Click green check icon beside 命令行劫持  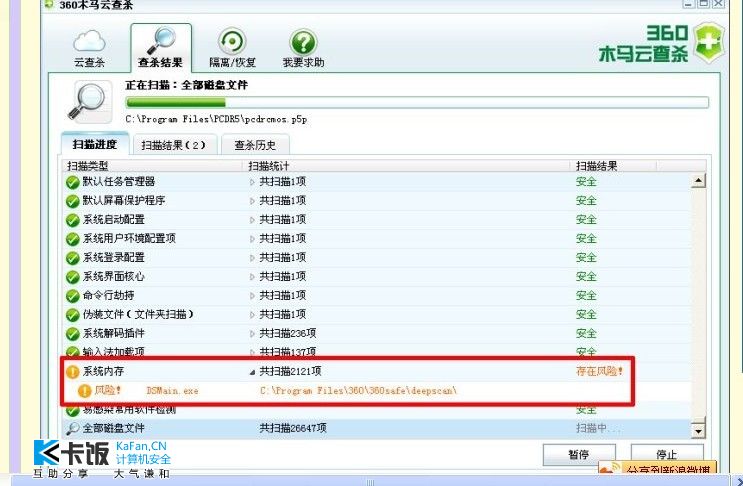72,296
